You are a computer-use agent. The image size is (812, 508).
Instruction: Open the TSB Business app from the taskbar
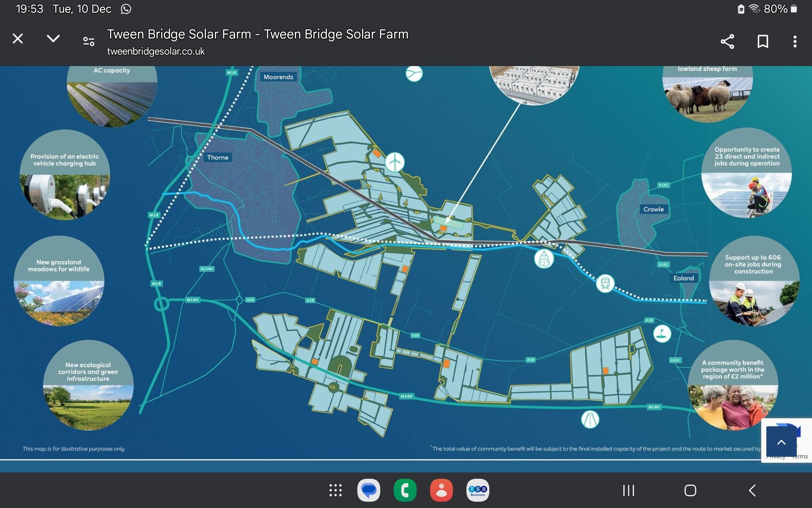pos(477,491)
